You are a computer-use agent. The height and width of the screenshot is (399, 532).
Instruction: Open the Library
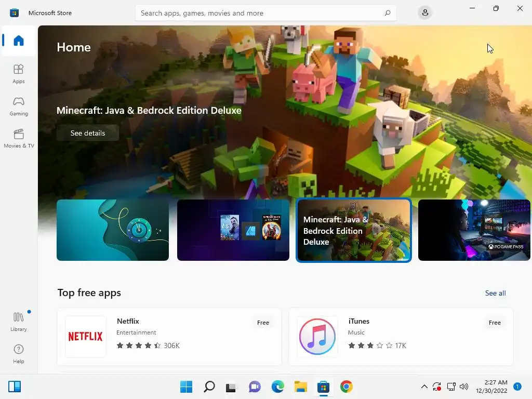(19, 322)
